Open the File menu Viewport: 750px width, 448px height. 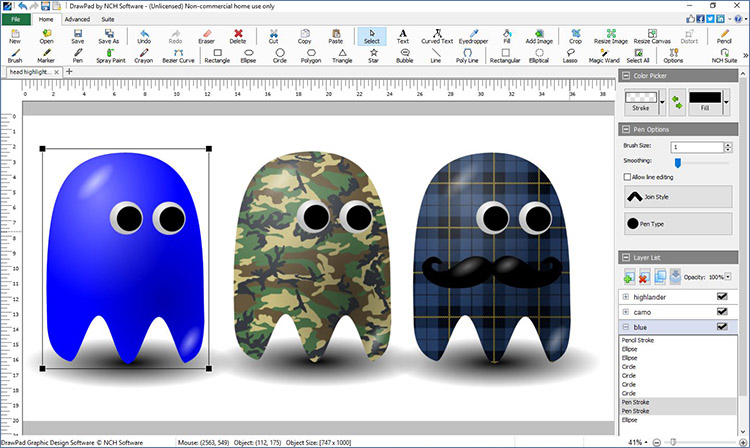(x=17, y=19)
